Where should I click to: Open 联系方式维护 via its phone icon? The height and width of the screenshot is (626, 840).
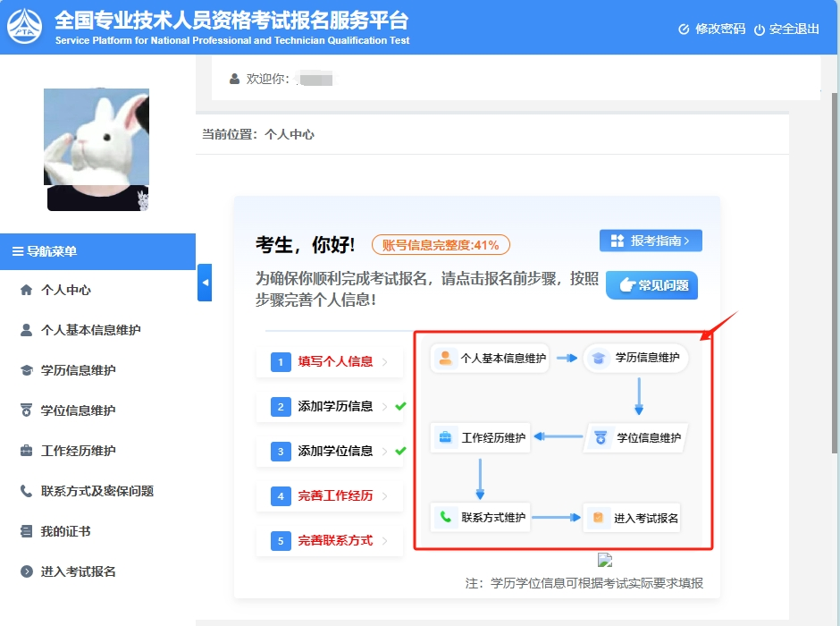[444, 517]
